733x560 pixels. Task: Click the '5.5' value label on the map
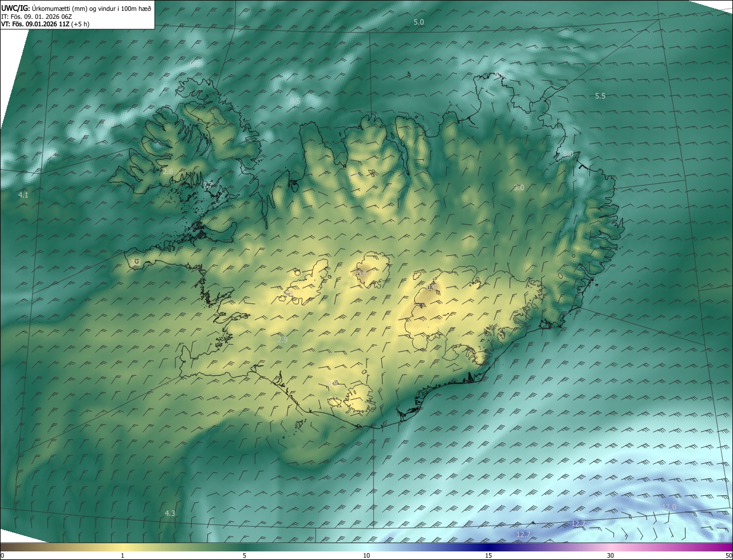click(x=600, y=96)
